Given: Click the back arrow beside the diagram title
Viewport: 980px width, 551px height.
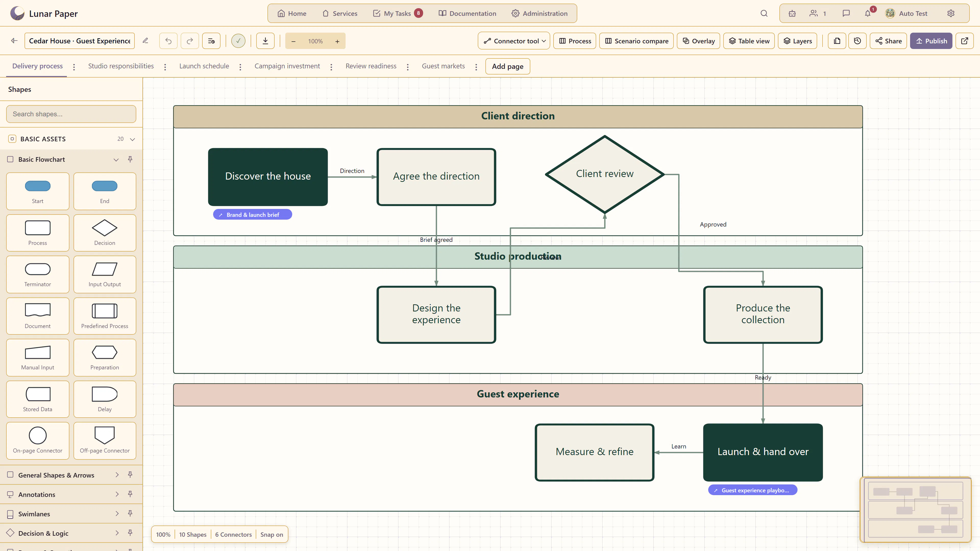Looking at the screenshot, I should [x=14, y=41].
